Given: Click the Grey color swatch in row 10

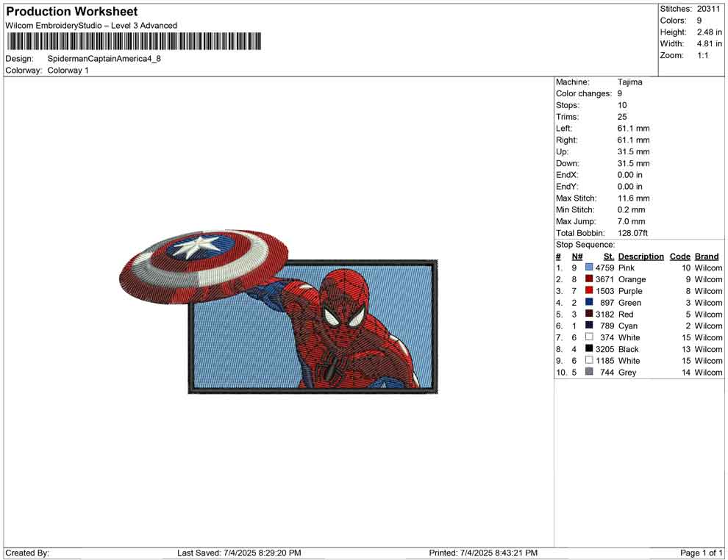Looking at the screenshot, I should 589,372.
